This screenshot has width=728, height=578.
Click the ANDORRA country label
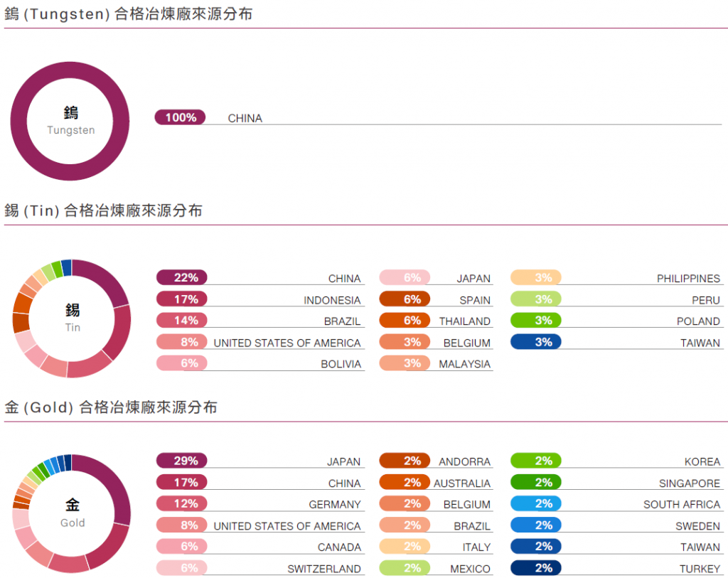coord(464,462)
